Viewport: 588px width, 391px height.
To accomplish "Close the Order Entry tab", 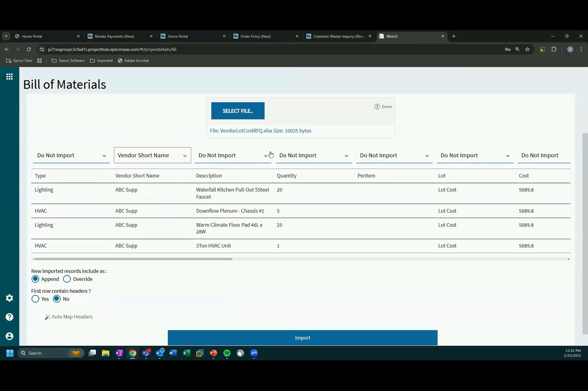I will pyautogui.click(x=297, y=36).
